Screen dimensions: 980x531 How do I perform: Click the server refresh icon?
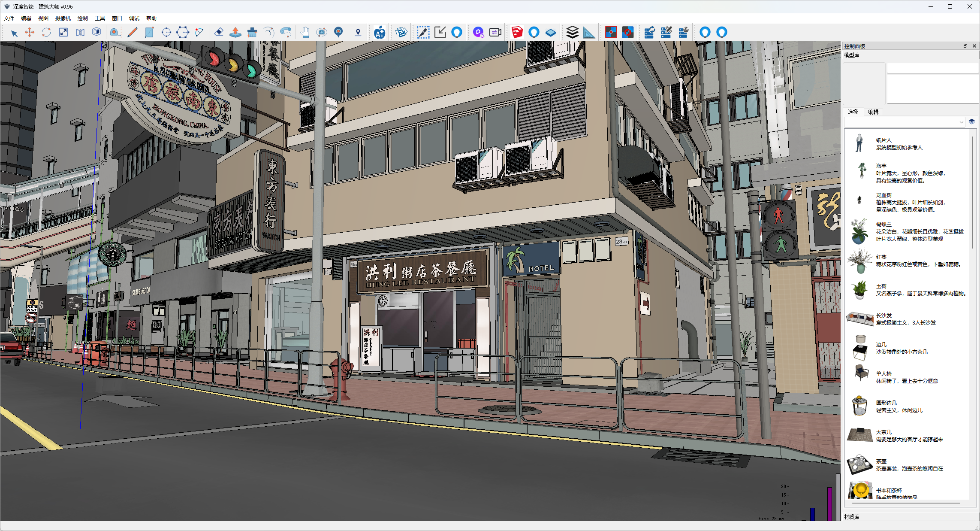pyautogui.click(x=650, y=33)
